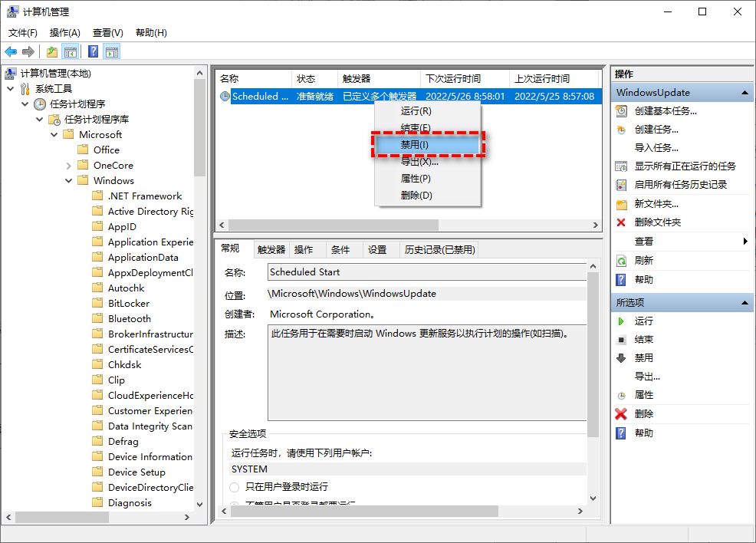Click the green 运行 icon under 所选项
This screenshot has width=756, height=543.
pos(622,321)
